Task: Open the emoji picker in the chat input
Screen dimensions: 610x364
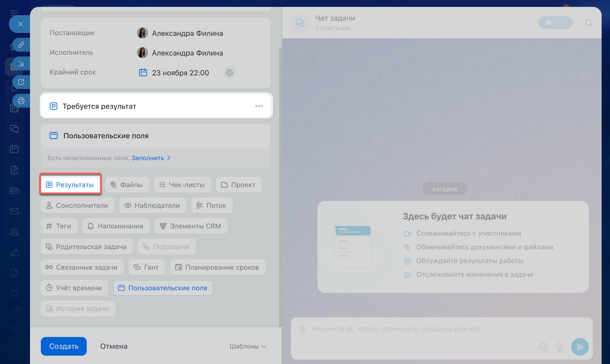Action: [x=543, y=347]
